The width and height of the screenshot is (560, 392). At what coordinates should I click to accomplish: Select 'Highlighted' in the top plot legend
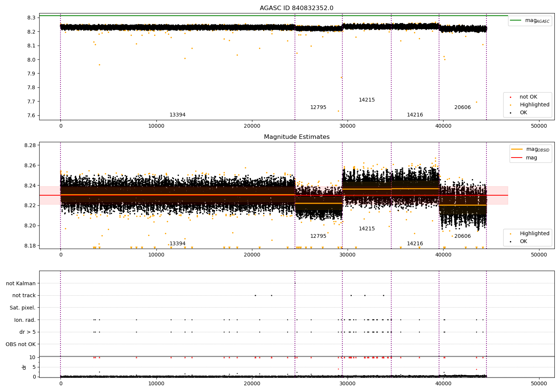[x=535, y=105]
